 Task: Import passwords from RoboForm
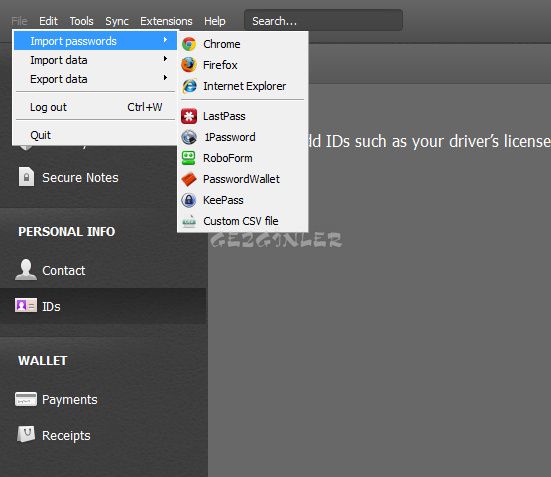click(x=242, y=158)
